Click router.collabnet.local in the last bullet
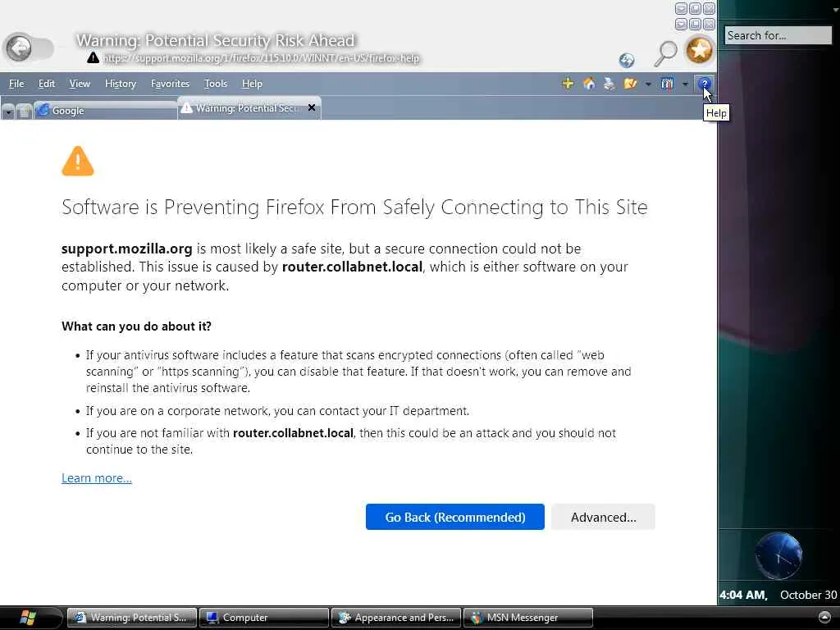The height and width of the screenshot is (630, 840). tap(293, 433)
